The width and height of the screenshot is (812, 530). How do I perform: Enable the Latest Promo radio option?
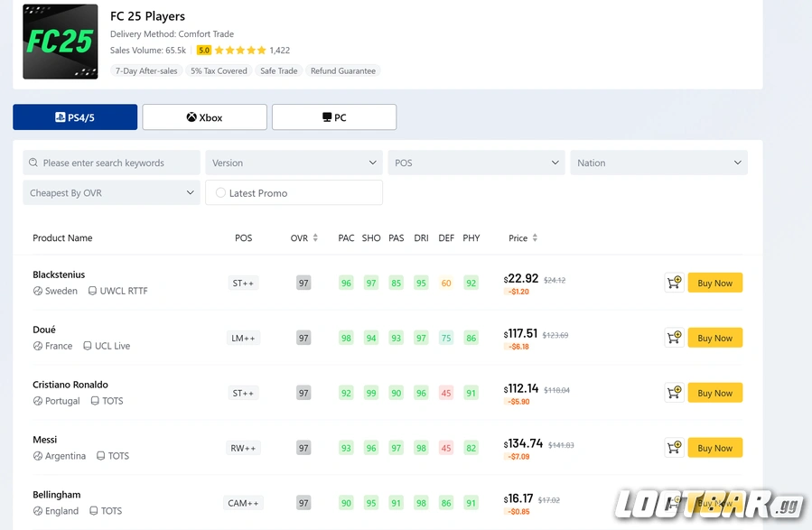click(x=221, y=193)
